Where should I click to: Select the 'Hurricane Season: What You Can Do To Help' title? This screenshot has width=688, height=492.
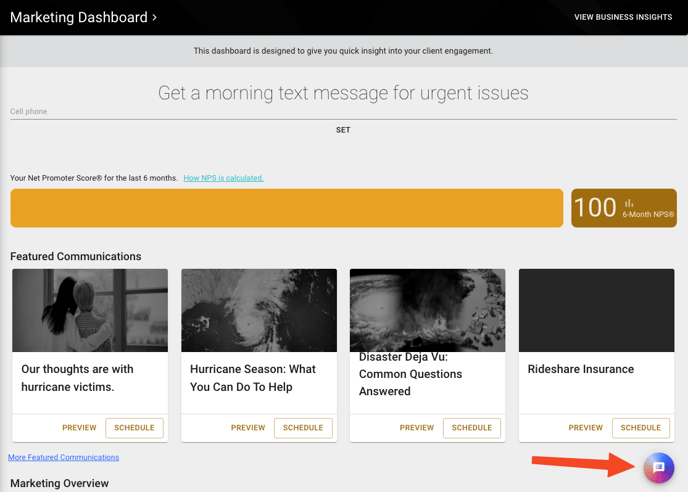click(x=253, y=378)
